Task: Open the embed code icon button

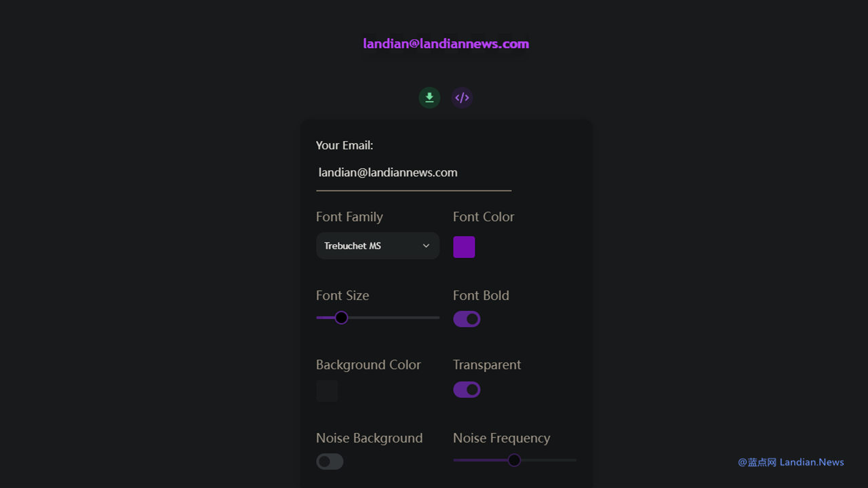Action: [x=462, y=98]
